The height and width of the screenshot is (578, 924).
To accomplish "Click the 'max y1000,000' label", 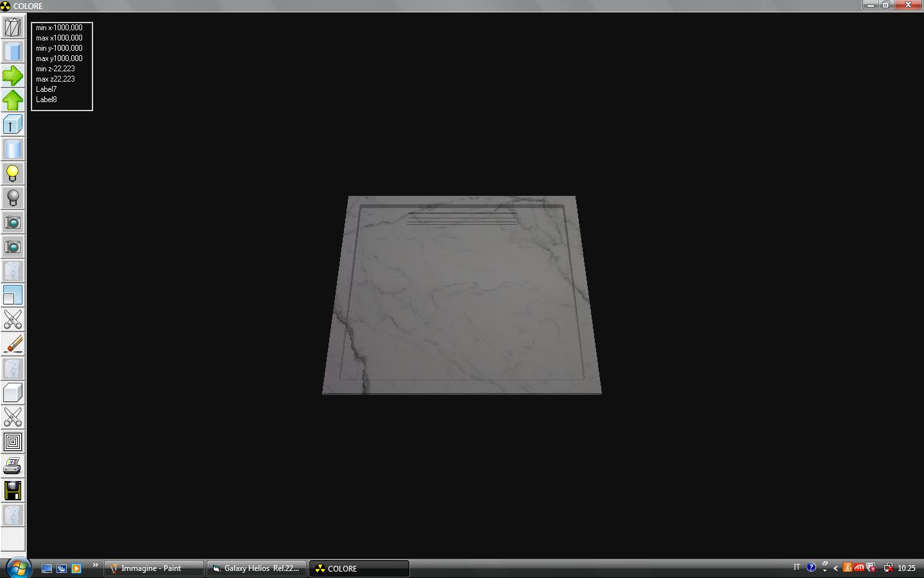I will (59, 58).
